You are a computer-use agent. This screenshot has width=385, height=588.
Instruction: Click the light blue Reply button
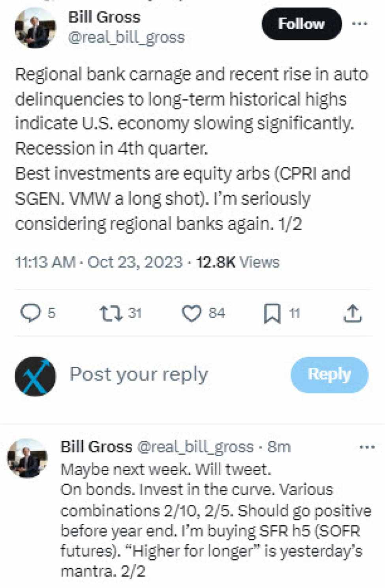pyautogui.click(x=329, y=375)
